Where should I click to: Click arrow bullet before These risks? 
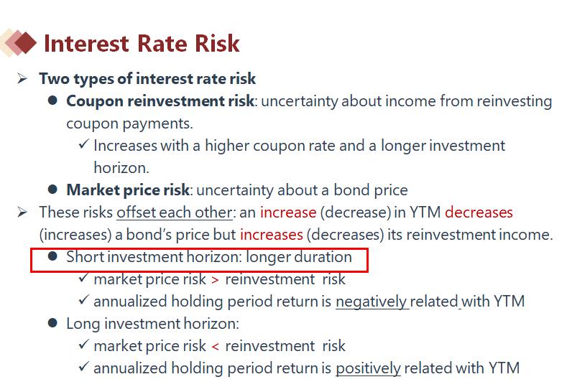point(22,212)
